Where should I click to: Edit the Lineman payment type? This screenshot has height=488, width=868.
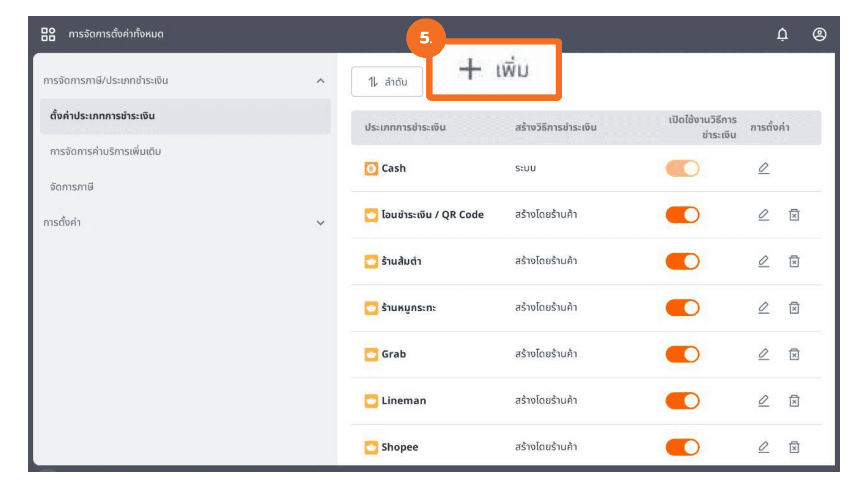(x=764, y=401)
